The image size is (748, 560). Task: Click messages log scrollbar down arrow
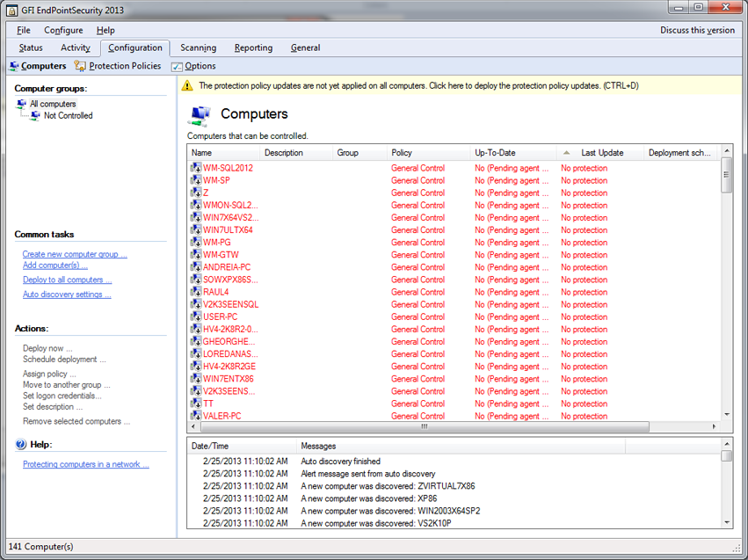[727, 523]
